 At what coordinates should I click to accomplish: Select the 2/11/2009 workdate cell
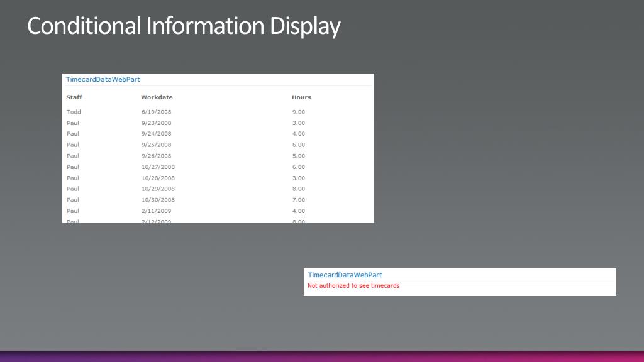pyautogui.click(x=156, y=211)
